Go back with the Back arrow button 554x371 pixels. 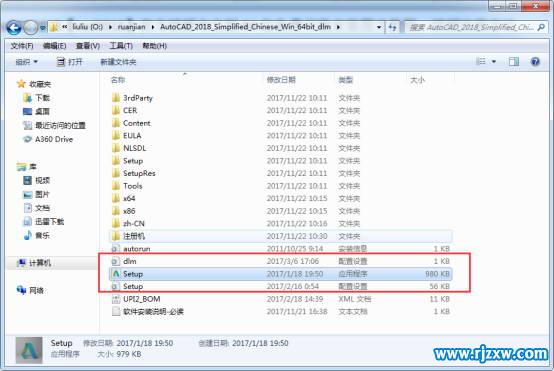pyautogui.click(x=14, y=28)
